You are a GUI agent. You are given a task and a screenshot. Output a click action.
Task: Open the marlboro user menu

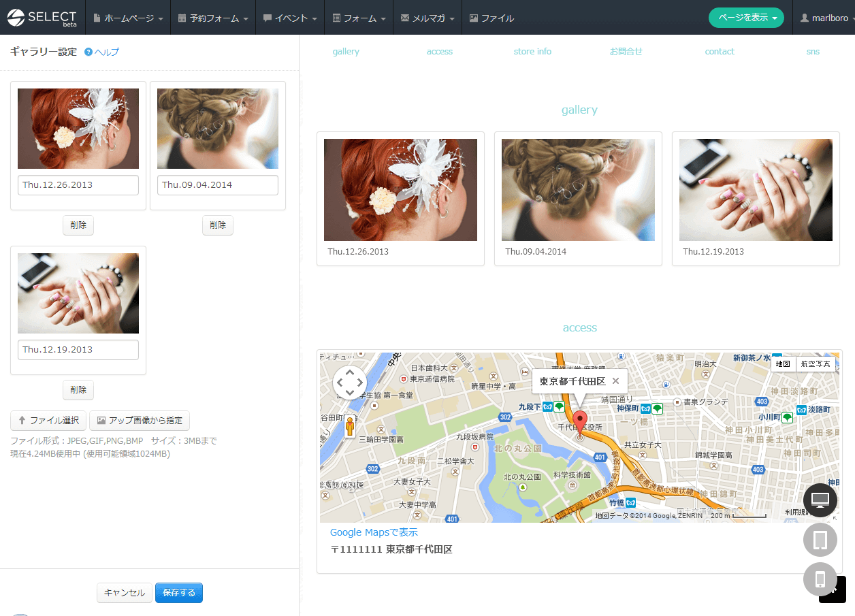tap(824, 18)
